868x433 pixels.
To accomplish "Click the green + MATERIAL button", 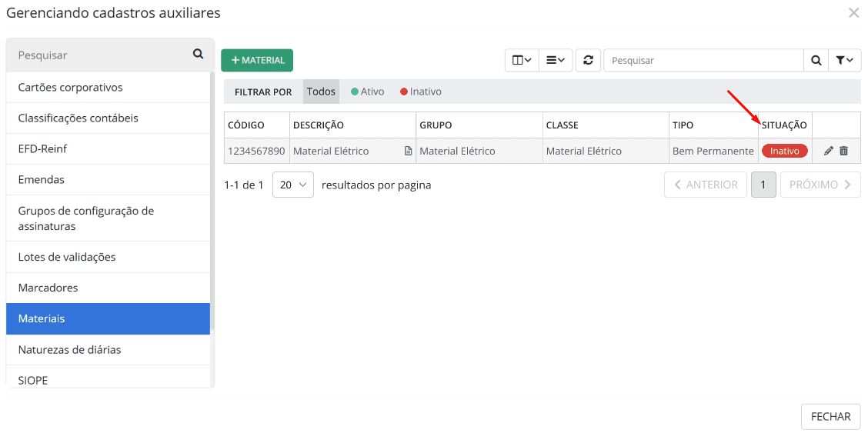I will click(x=257, y=60).
